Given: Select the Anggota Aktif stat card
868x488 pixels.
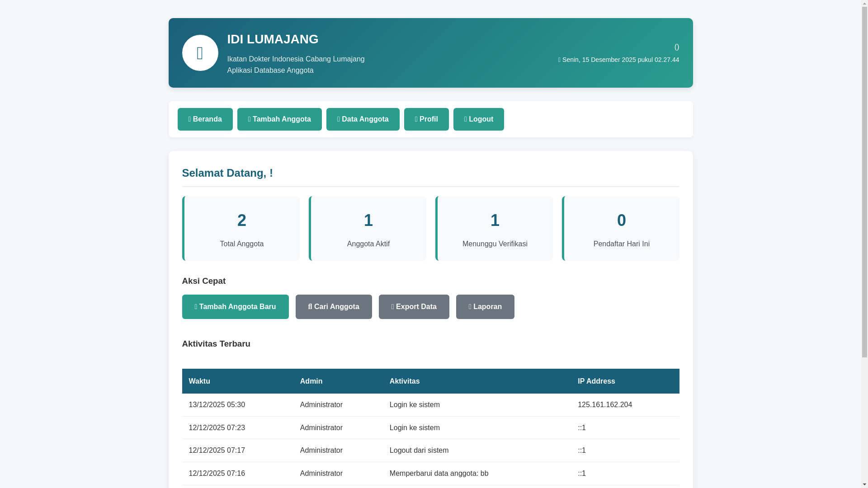Looking at the screenshot, I should [x=368, y=228].
